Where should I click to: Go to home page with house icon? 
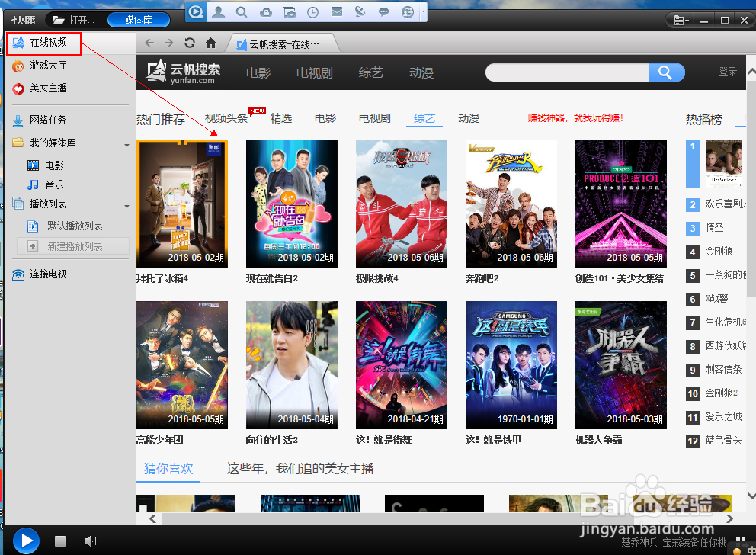(x=210, y=43)
